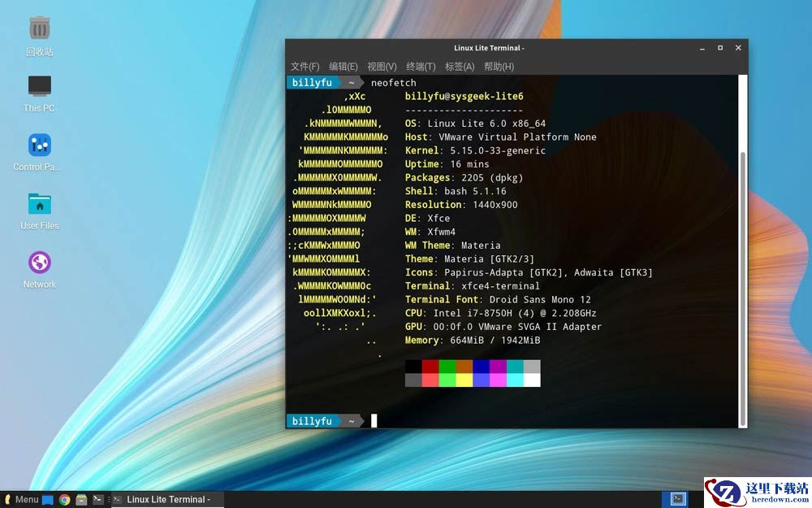Click the WM: Xfwm4 line
Viewport: 812px width, 508px height.
[430, 232]
